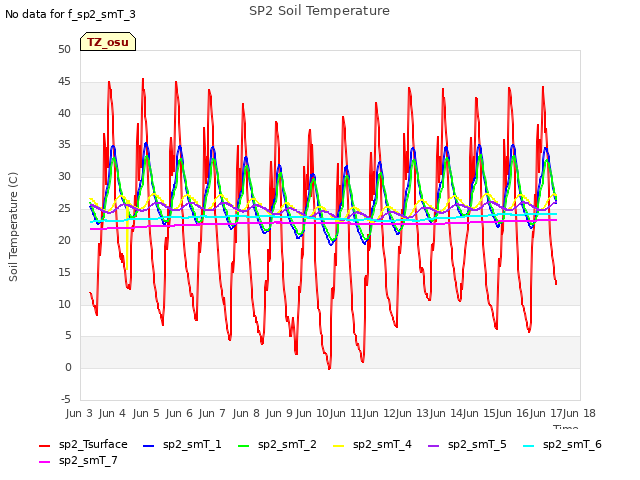Image resolution: width=640 pixels, height=480 pixels.
Task: Click the magenta sp2_smT_7 legend swatch
Action: pyautogui.click(x=44, y=462)
